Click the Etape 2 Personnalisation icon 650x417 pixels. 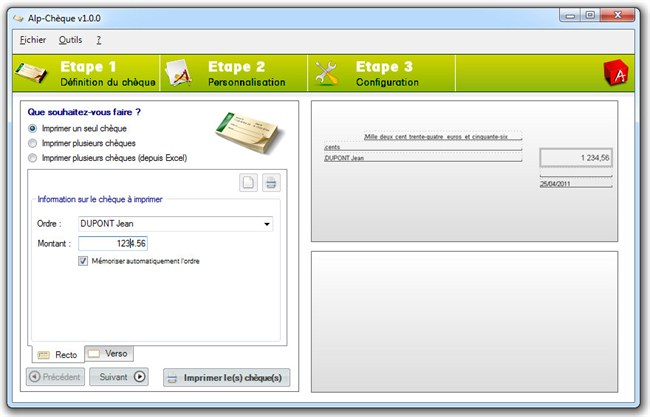coord(178,73)
